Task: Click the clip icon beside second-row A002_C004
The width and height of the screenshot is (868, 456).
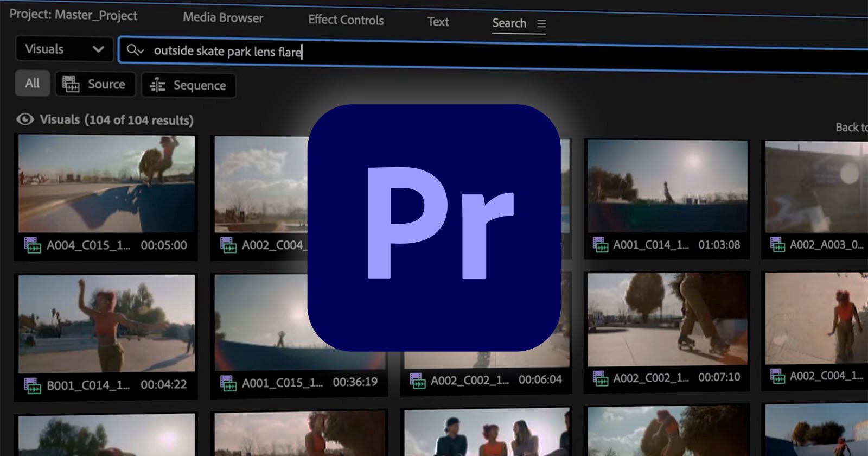Action: (778, 376)
